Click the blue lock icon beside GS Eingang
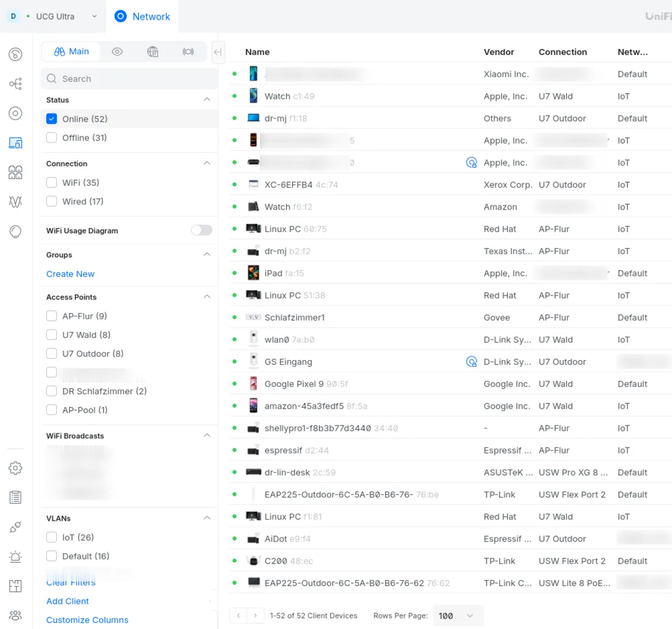672x629 pixels. 472,362
